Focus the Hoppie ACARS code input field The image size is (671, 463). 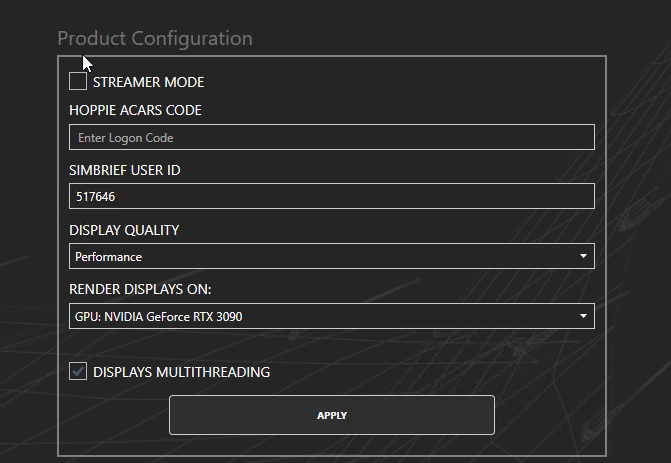click(x=332, y=137)
